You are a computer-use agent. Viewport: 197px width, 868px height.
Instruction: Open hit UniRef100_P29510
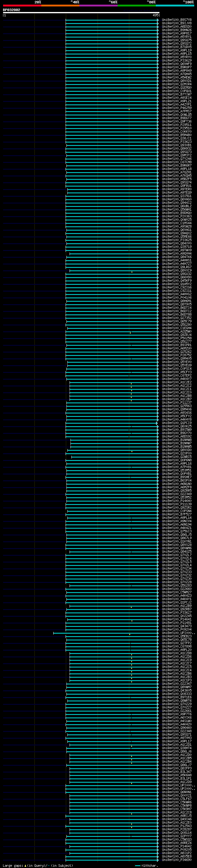coord(177,128)
